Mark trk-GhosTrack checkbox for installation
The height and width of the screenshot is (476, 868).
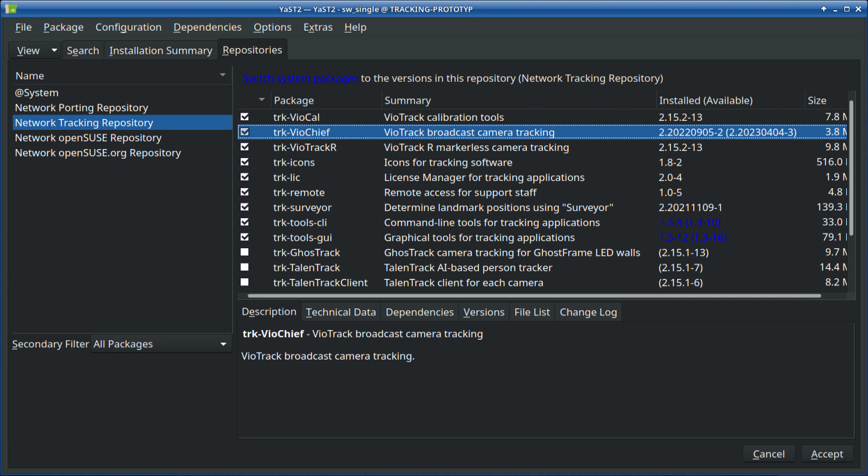click(x=245, y=253)
